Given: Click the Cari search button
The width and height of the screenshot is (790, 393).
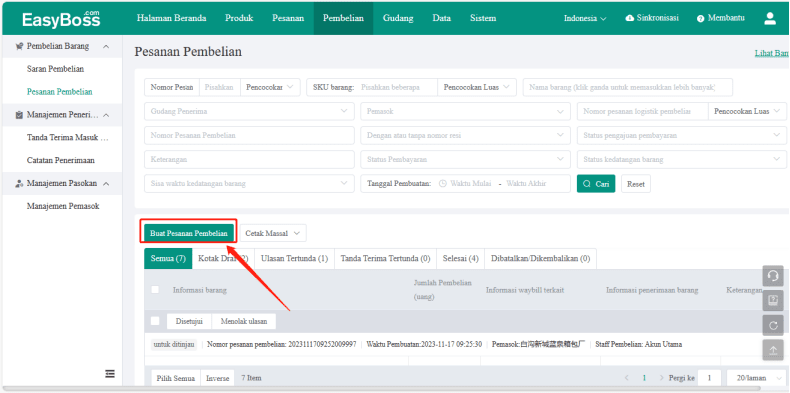Looking at the screenshot, I should (x=596, y=184).
